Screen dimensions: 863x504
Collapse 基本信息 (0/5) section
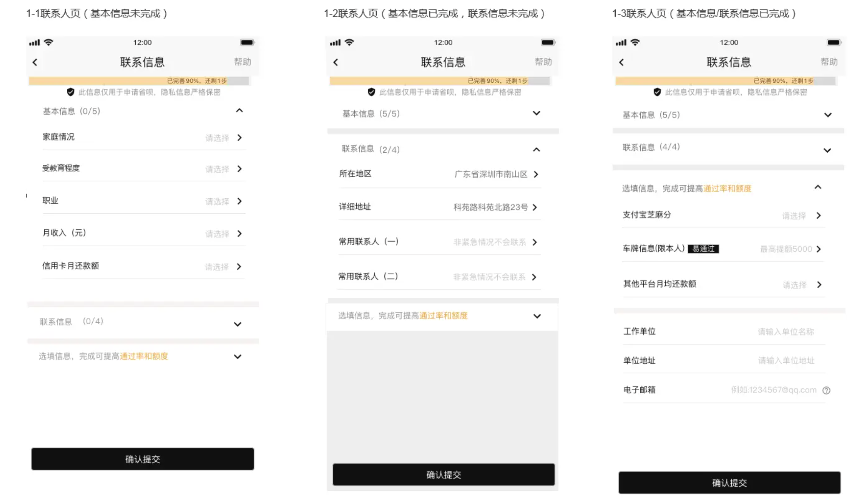pos(239,111)
